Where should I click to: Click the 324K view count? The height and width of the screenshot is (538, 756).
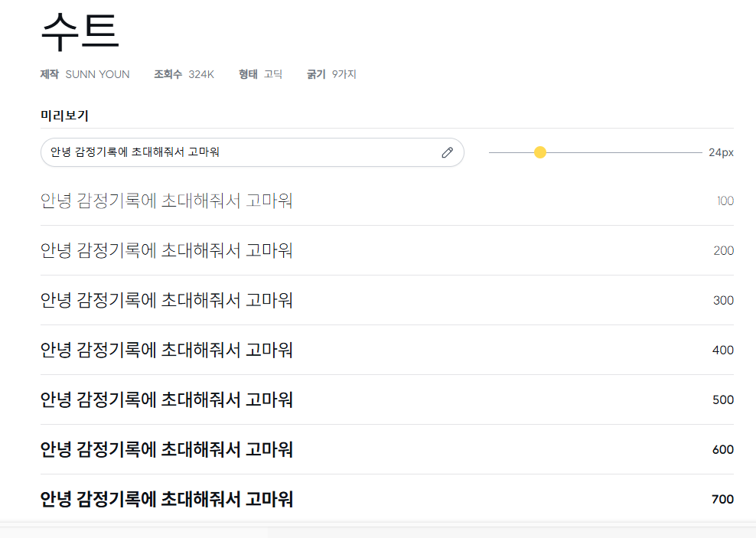pyautogui.click(x=201, y=74)
